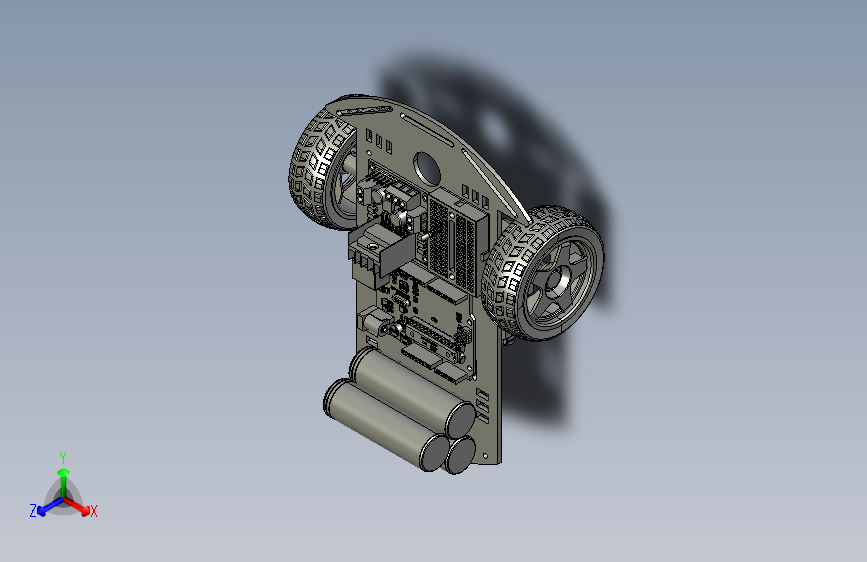Select the five-spoke front wheel of robot
Image resolution: width=867 pixels, height=562 pixels.
pos(542,273)
